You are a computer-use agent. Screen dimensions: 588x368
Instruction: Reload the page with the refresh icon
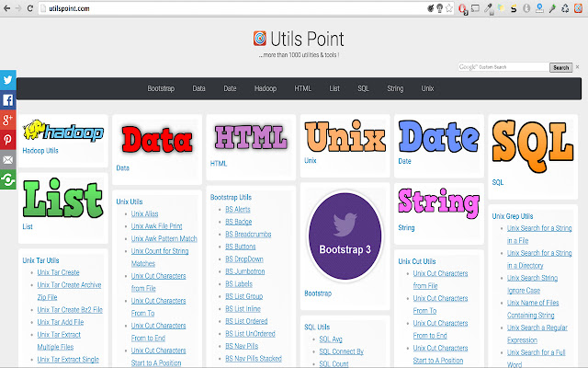[x=30, y=8]
